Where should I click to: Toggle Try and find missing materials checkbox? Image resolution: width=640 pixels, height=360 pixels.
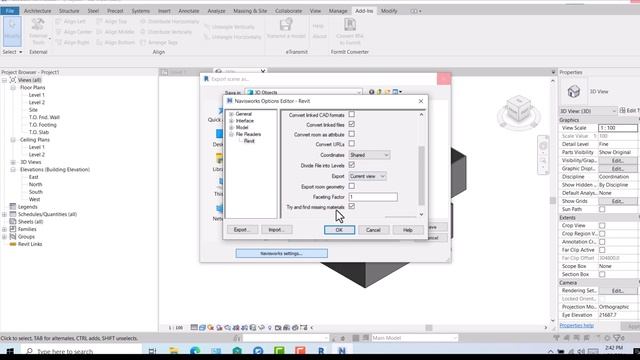click(x=351, y=207)
